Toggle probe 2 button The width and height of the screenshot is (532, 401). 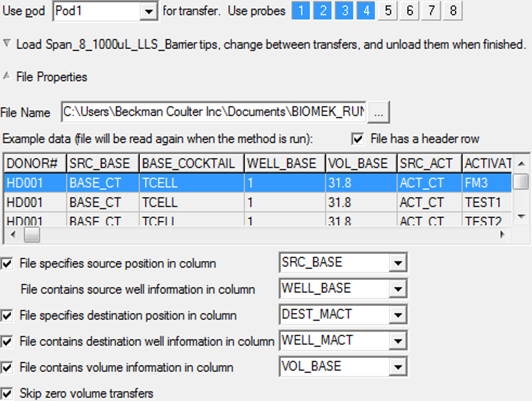[x=322, y=11]
